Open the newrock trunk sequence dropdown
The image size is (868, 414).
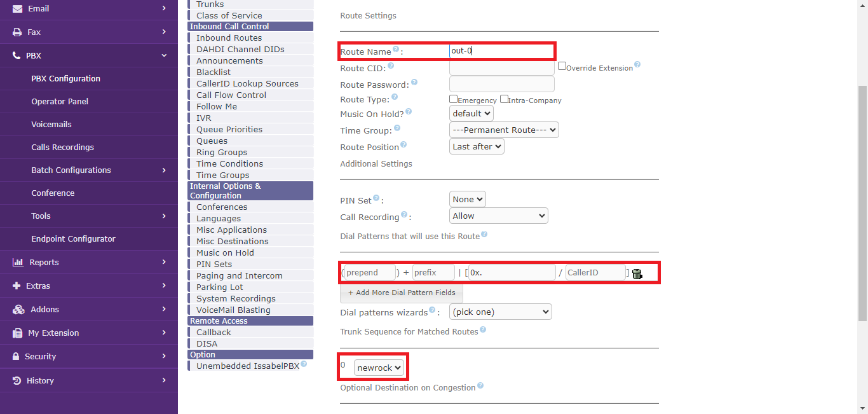point(379,368)
